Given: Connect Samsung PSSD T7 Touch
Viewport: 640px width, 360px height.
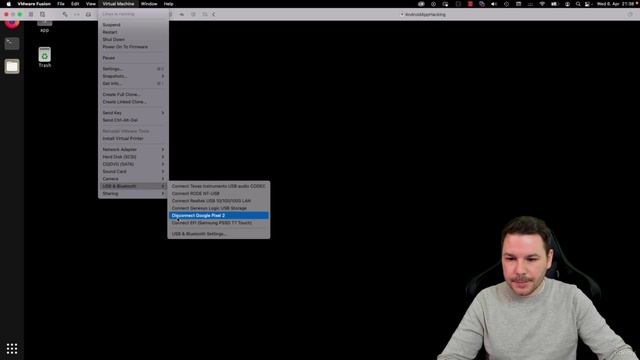Looking at the screenshot, I should click(x=218, y=223).
